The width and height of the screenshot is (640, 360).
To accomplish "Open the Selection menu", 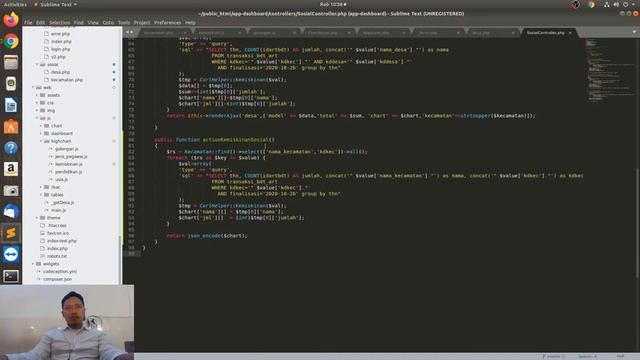I will pos(60,22).
